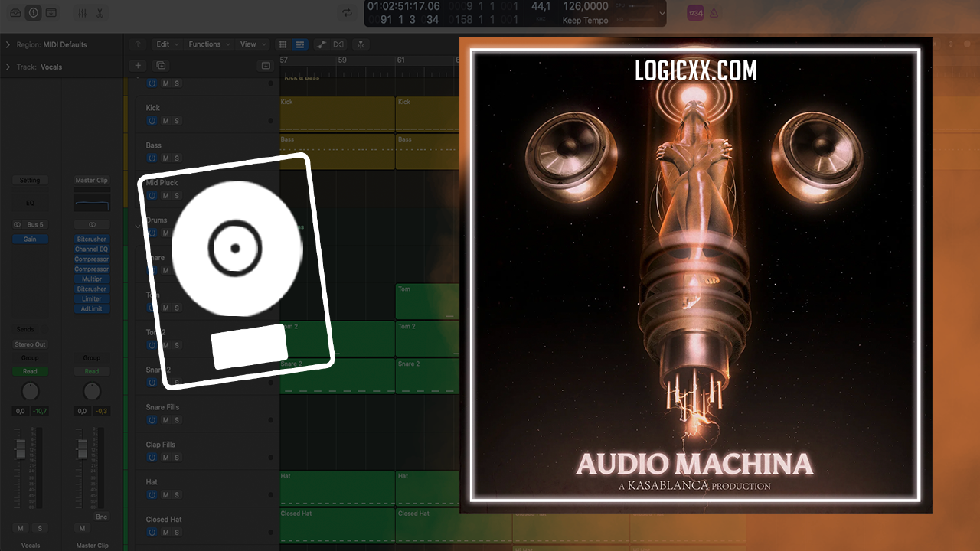Toggle the Cycle mode button
The height and width of the screenshot is (551, 980).
click(x=348, y=12)
